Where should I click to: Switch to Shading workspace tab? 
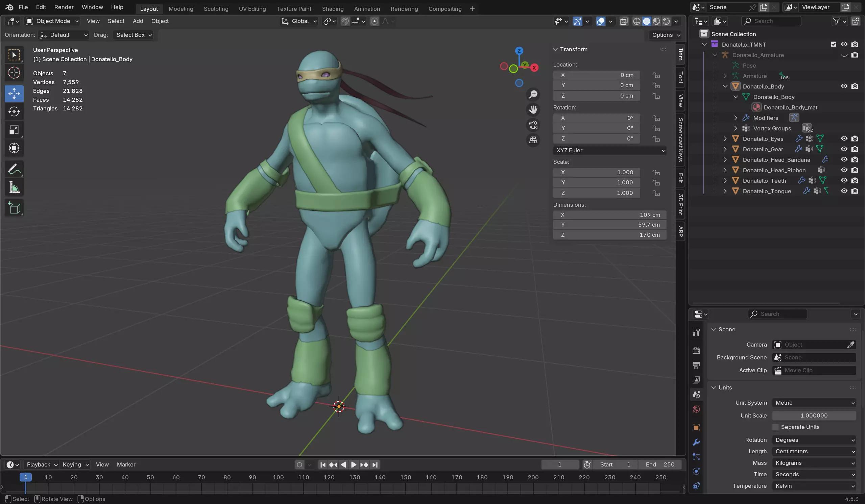click(333, 8)
